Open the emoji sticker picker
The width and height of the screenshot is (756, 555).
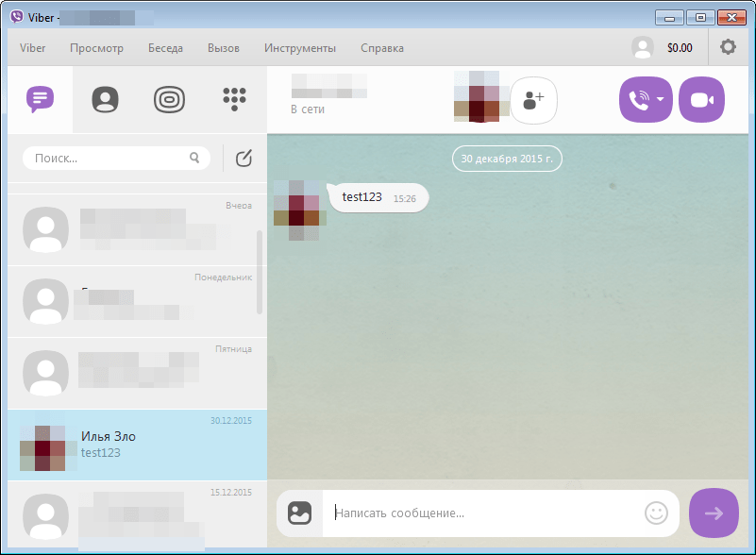(656, 513)
